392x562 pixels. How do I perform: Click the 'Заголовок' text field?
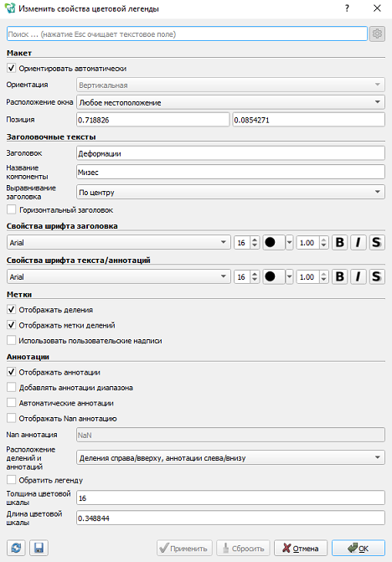click(230, 153)
